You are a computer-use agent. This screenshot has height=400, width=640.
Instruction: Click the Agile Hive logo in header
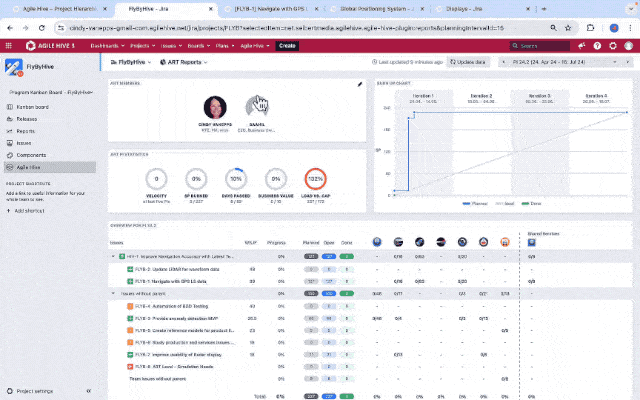[50, 46]
